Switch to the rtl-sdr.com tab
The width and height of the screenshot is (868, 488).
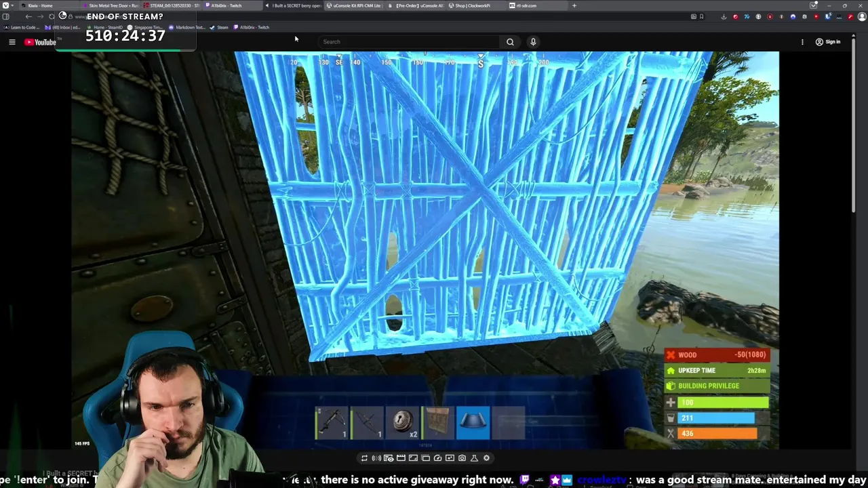536,5
